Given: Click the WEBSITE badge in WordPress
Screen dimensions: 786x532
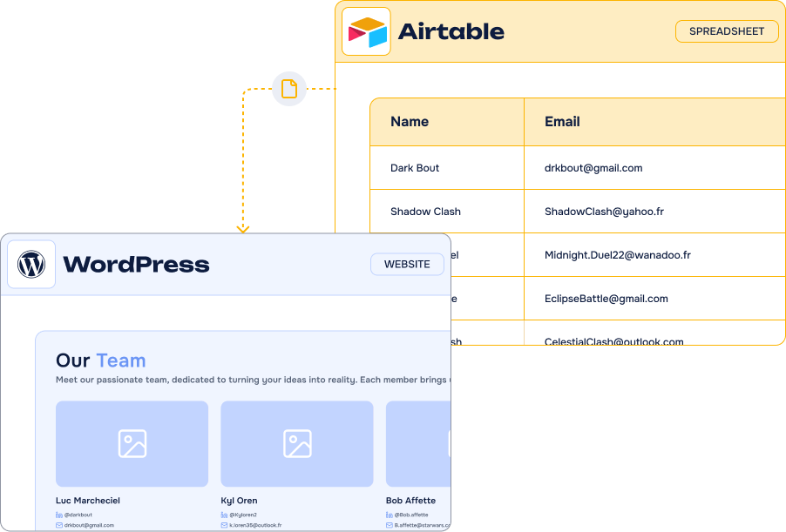Looking at the screenshot, I should (407, 265).
